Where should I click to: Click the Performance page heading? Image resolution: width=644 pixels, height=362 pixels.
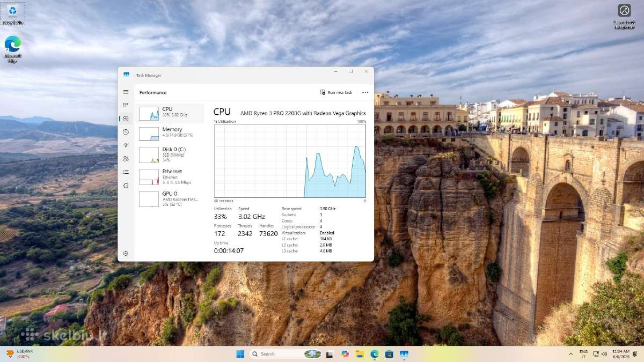pos(153,92)
